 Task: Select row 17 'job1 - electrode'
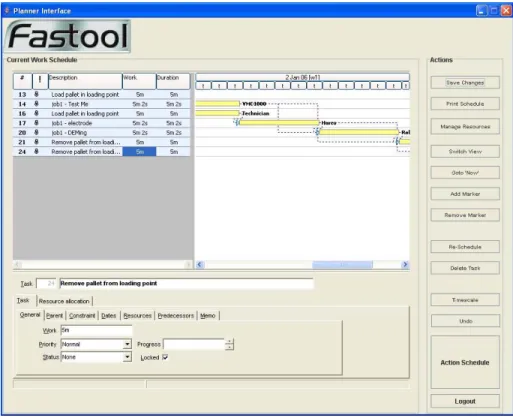pyautogui.click(x=102, y=123)
